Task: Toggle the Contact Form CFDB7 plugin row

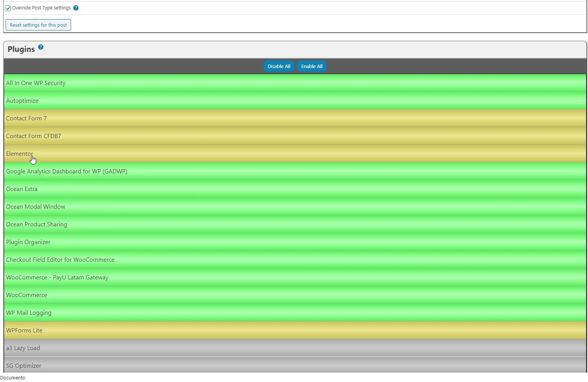Action: point(295,136)
